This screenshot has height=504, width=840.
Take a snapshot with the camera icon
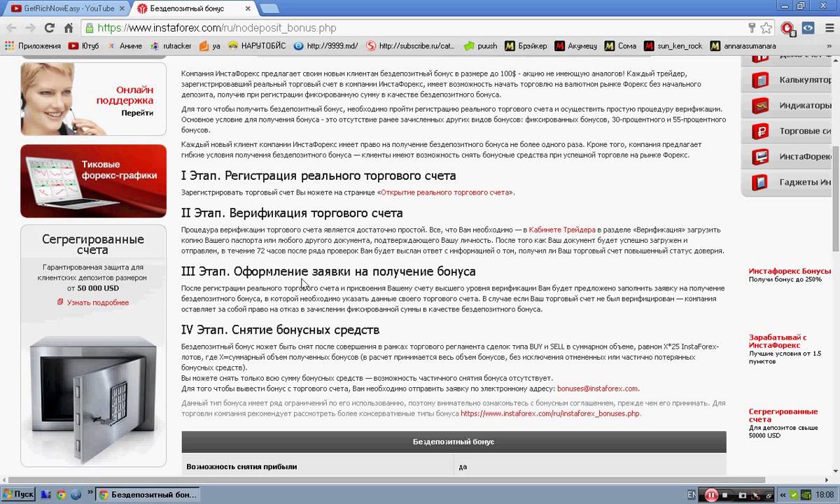click(x=742, y=495)
